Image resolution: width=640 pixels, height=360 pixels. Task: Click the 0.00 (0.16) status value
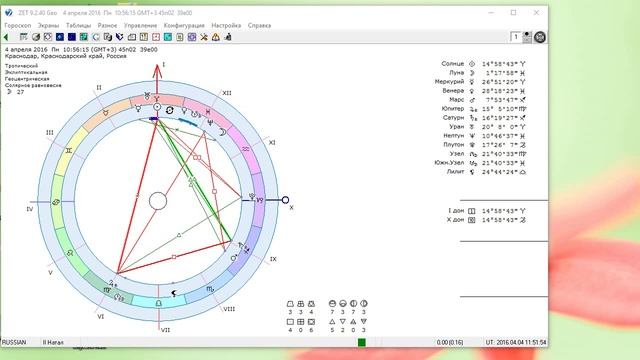(x=450, y=342)
